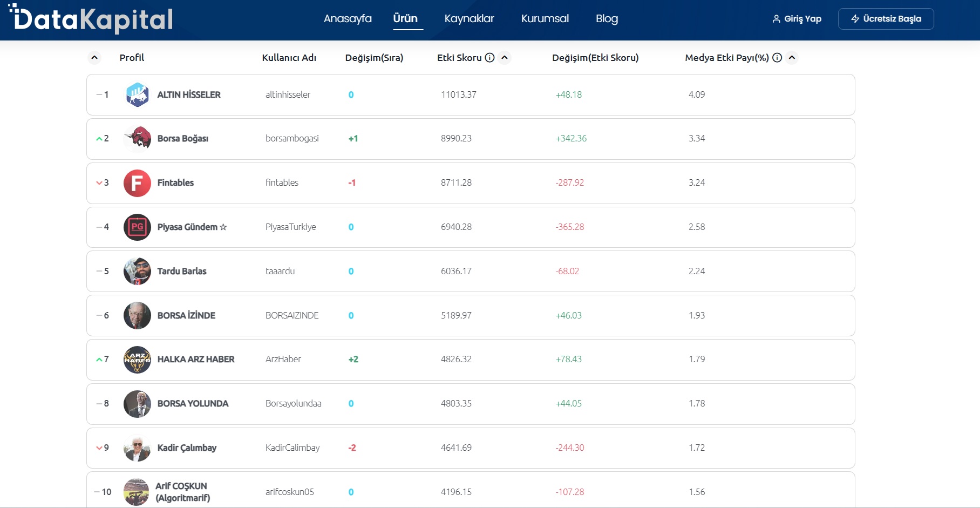The width and height of the screenshot is (980, 508).
Task: Select the BORSA YOLUNDA row
Action: pos(469,404)
